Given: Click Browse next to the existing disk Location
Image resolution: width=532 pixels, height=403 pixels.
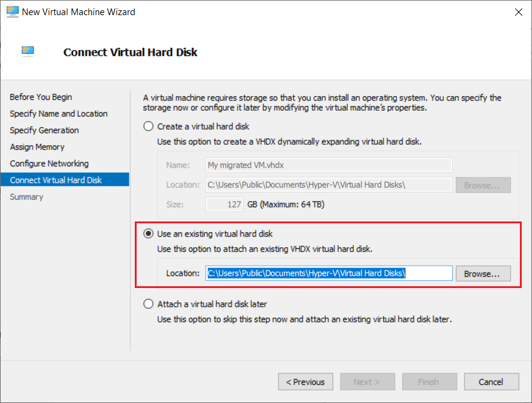Looking at the screenshot, I should pos(482,273).
